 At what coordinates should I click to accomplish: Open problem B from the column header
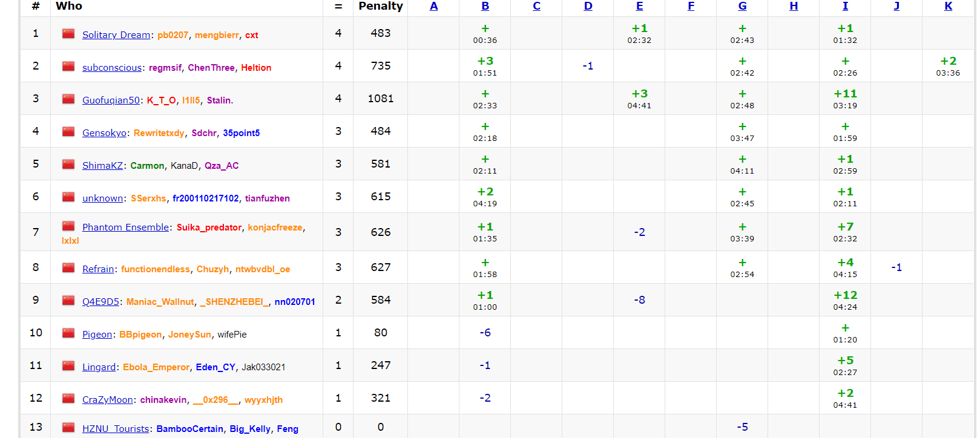coord(485,6)
